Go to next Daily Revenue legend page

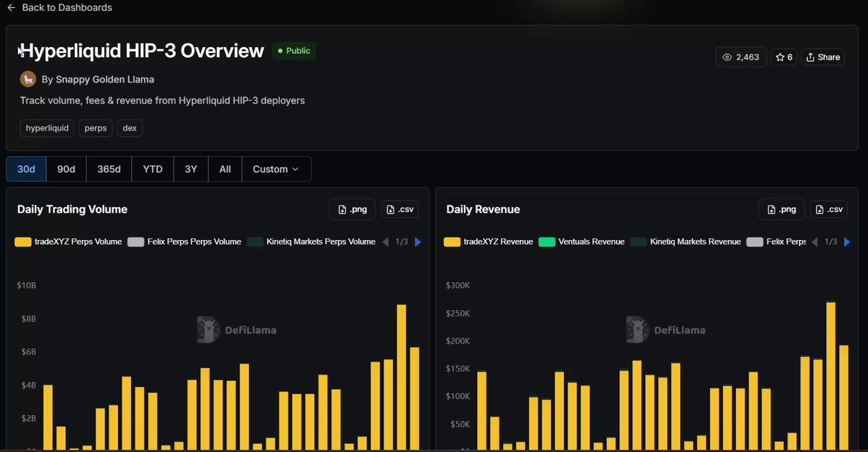(847, 242)
